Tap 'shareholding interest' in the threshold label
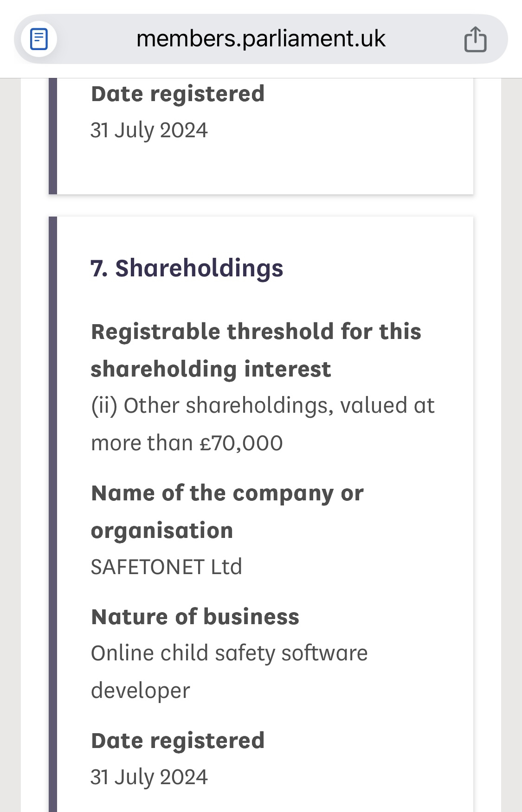522x812 pixels. click(211, 369)
